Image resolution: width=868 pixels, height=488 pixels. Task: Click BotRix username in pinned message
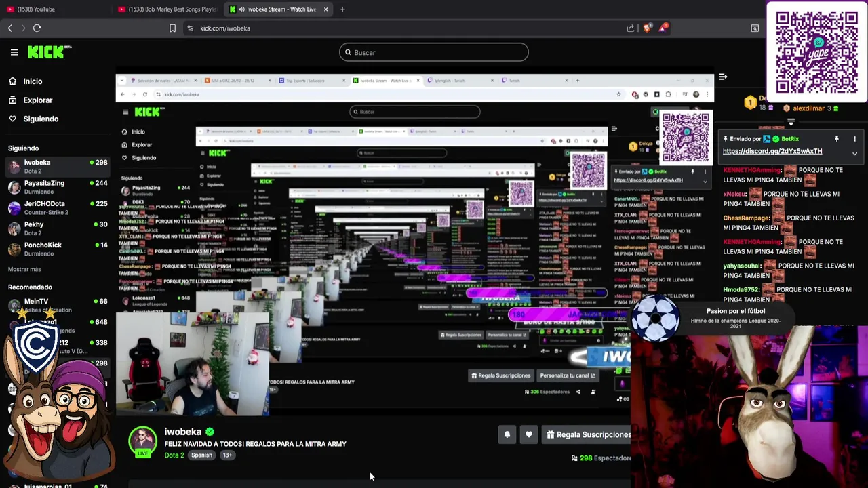tap(790, 139)
